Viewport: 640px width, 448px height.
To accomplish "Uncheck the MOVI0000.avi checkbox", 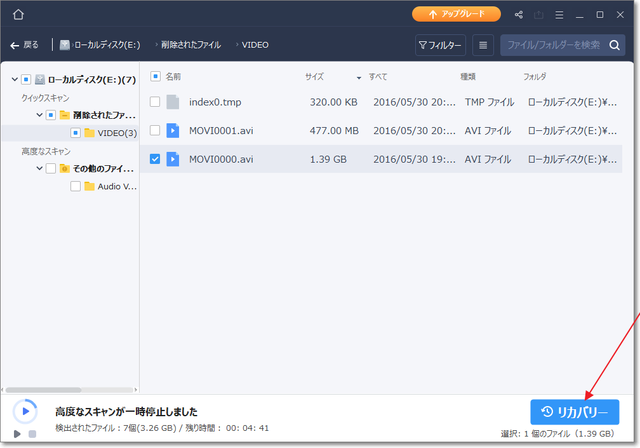I will pos(154,158).
